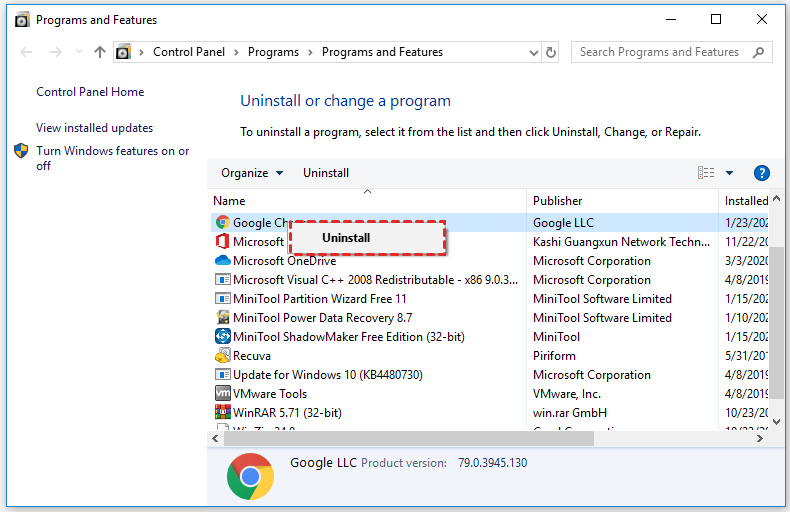Click the Back navigation arrow
This screenshot has height=512, width=790.
coord(26,52)
